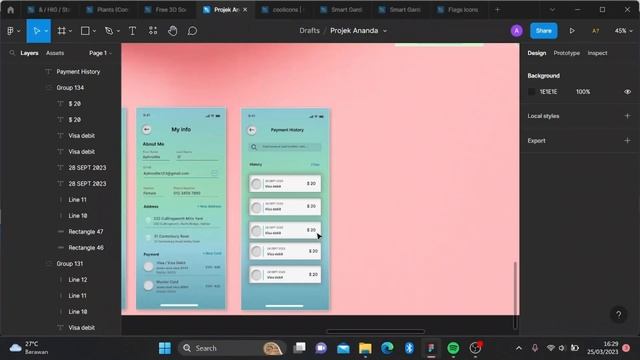Click the search field in Payment History screen
The height and width of the screenshot is (360, 640).
(x=285, y=147)
